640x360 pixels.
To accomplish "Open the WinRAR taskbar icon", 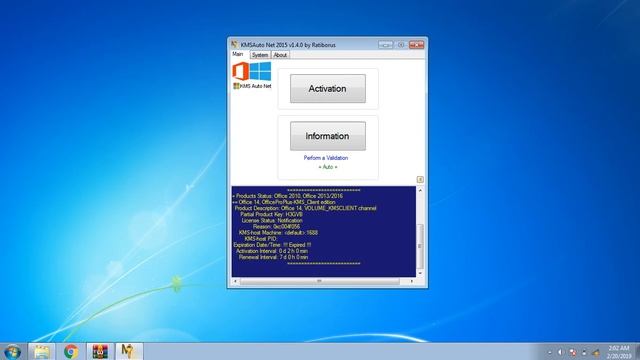I will coord(100,351).
